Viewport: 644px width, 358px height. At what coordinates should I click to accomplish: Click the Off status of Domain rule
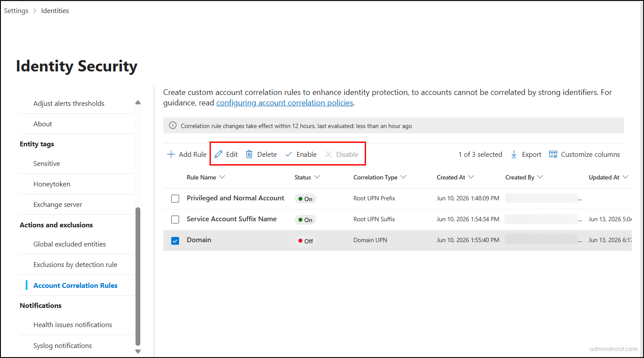[x=305, y=240]
